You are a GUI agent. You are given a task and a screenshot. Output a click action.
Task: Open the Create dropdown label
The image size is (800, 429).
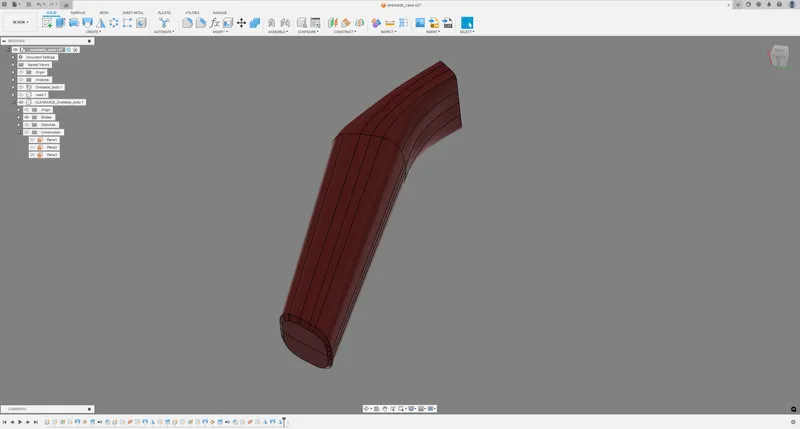93,32
